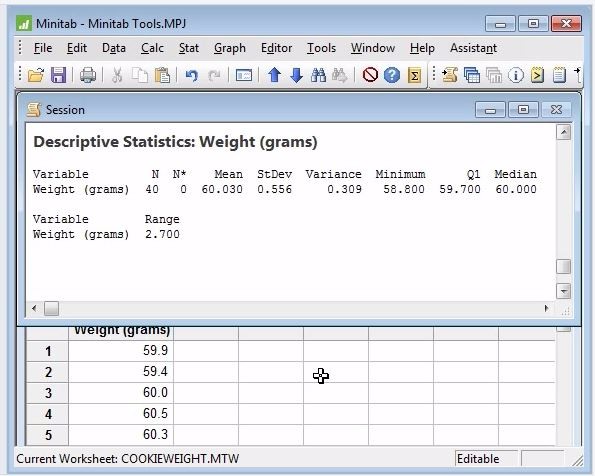The height and width of the screenshot is (476, 595).
Task: Click the Descriptive Statistics heading
Action: point(175,142)
